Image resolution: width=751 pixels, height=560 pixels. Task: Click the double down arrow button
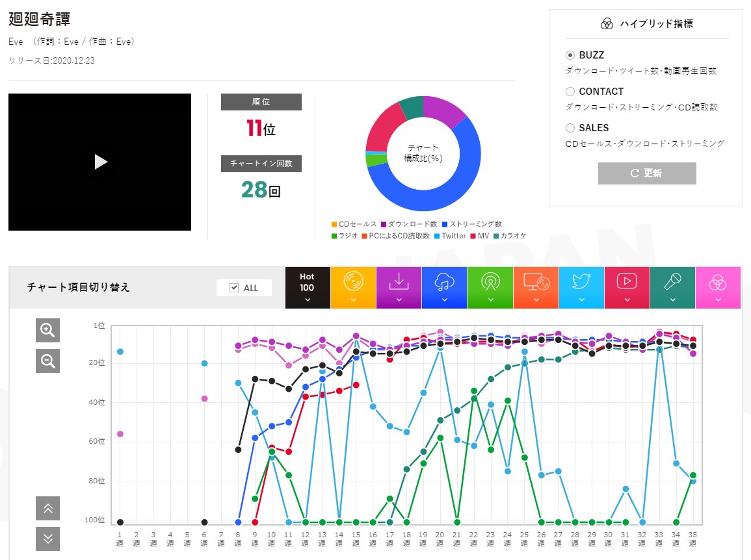coord(47,539)
